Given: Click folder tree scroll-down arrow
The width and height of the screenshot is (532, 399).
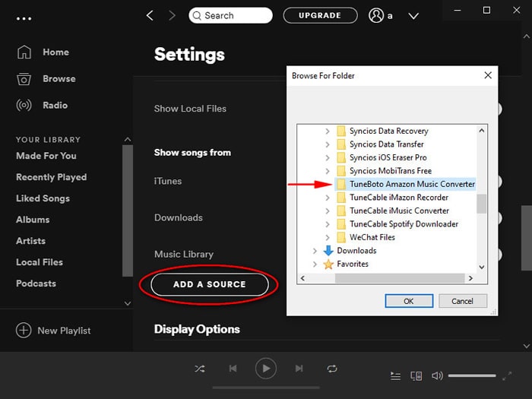Looking at the screenshot, I should 481,268.
